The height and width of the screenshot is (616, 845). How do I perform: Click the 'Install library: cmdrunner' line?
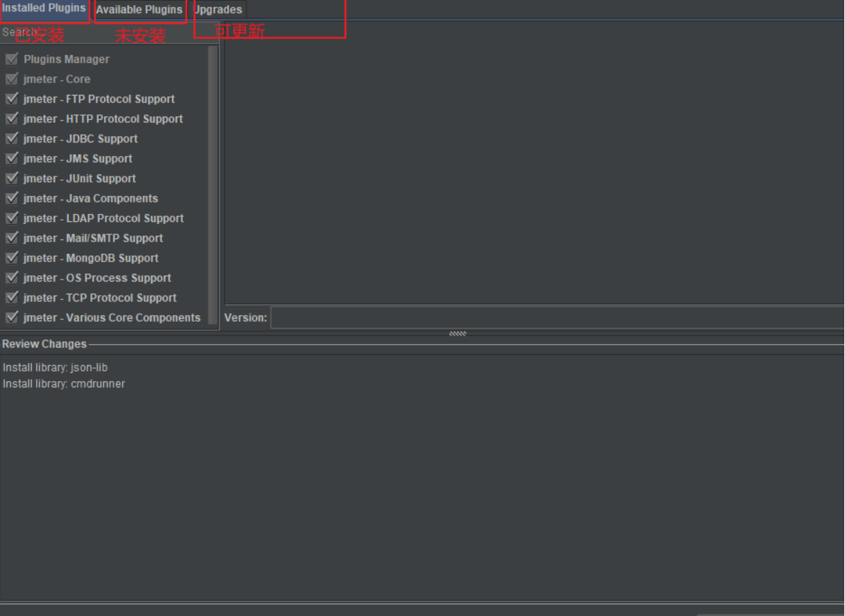(64, 384)
